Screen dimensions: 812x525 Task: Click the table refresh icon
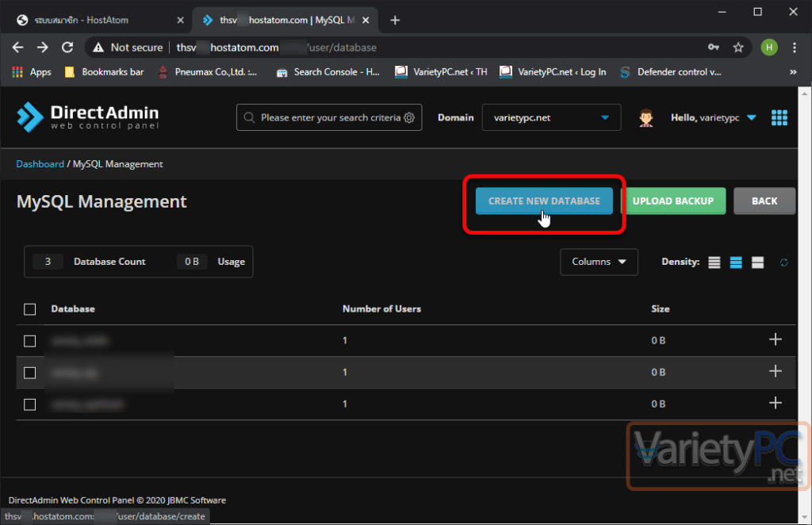tap(784, 262)
